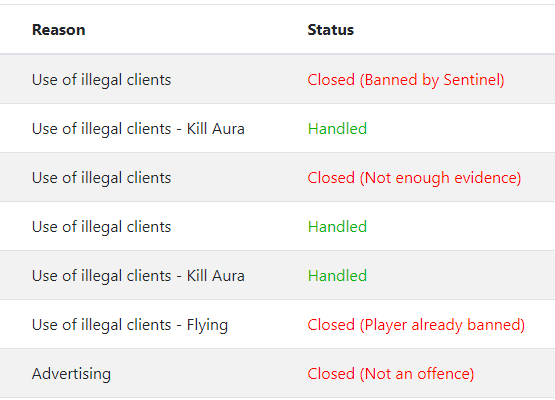
Task: Open Kill Aura reason directly above the Flying row
Action: click(138, 275)
